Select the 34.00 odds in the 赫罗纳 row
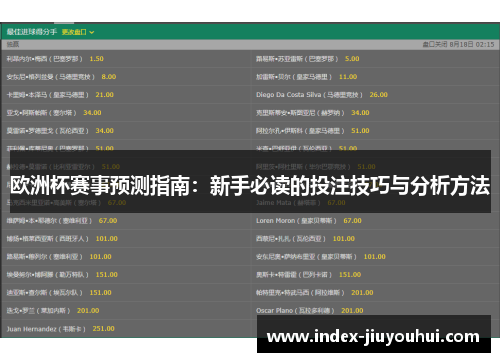This screenshot has width=500, height=362. (360, 113)
